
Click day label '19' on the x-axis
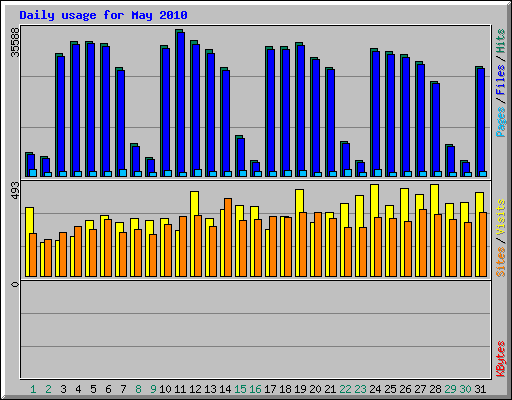(x=300, y=389)
